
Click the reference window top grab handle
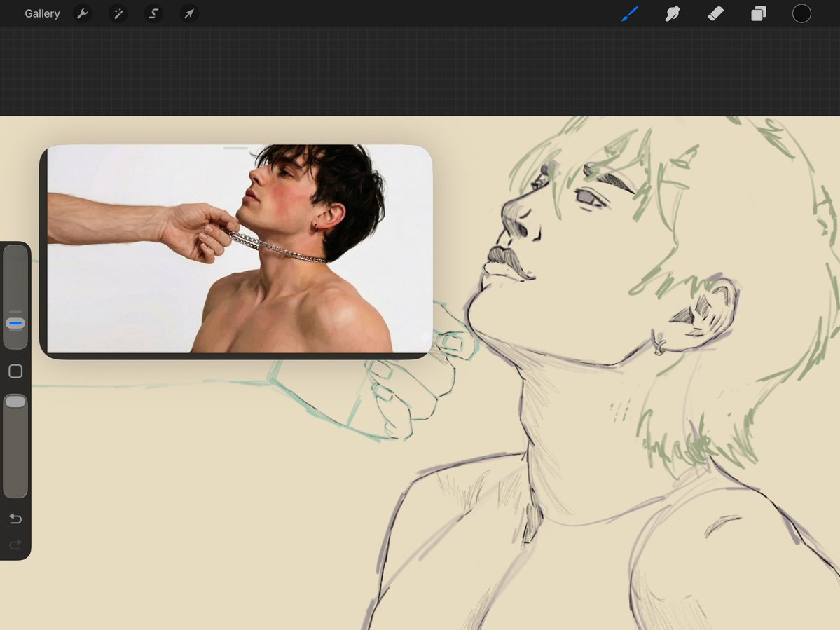click(x=235, y=148)
